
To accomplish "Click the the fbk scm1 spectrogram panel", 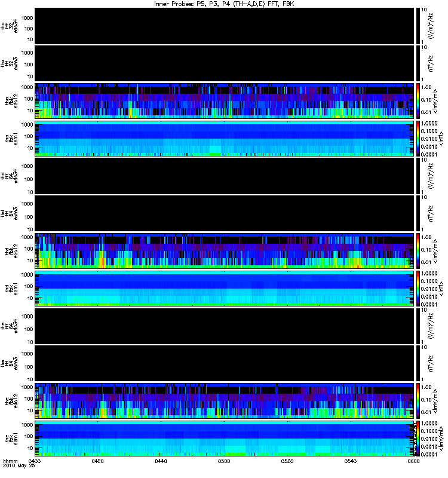I will coord(226,439).
